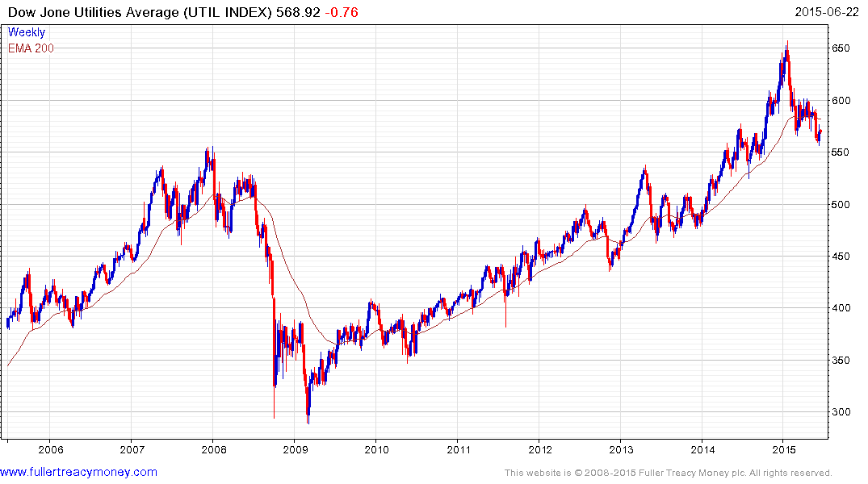Click the 'Weekly' legend label
The height and width of the screenshot is (484, 868).
(x=27, y=32)
